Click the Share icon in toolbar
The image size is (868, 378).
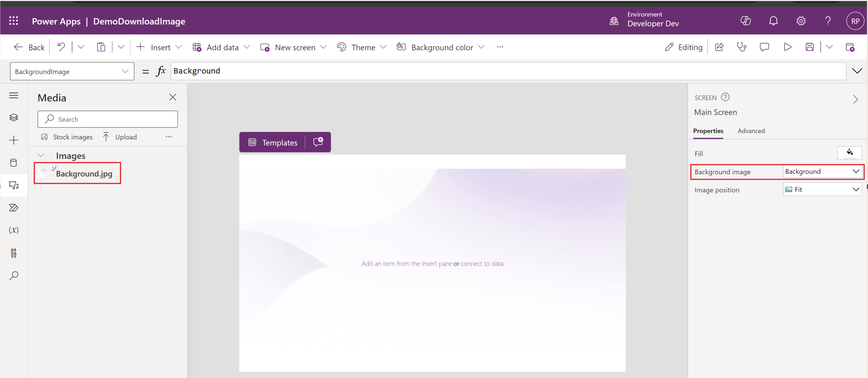click(x=719, y=47)
